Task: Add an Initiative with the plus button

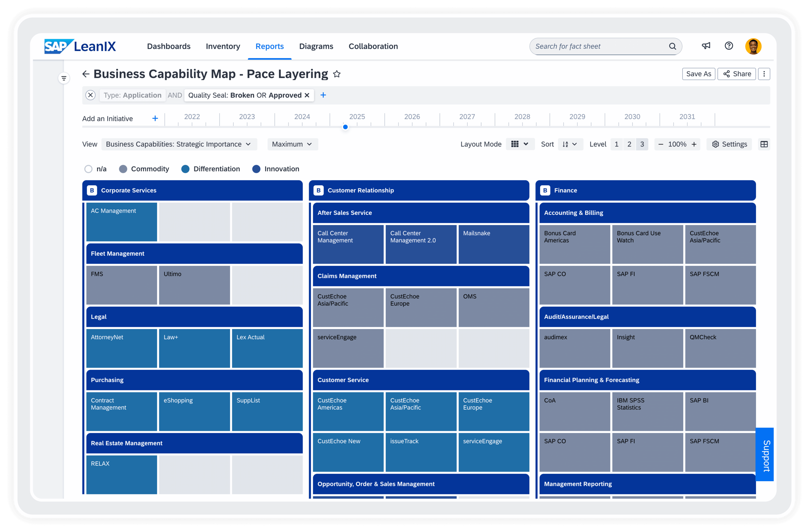Action: click(x=155, y=118)
